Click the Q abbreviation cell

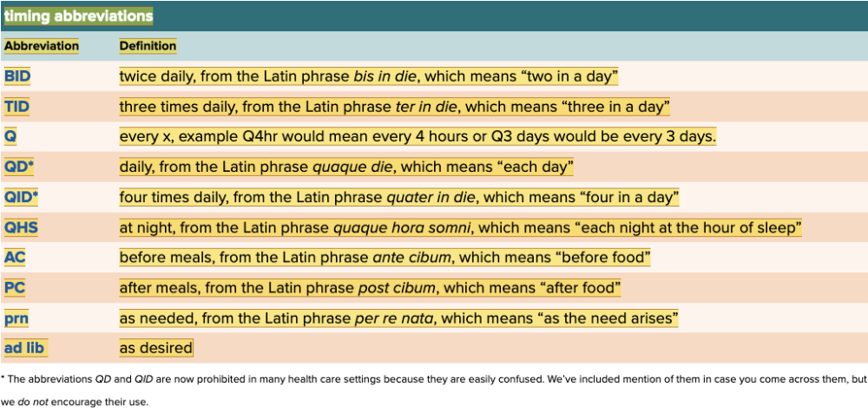pyautogui.click(x=10, y=137)
